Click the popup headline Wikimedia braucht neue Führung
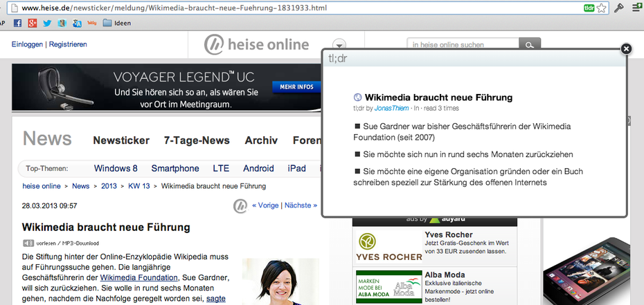Image resolution: width=644 pixels, height=305 pixels. [x=438, y=98]
